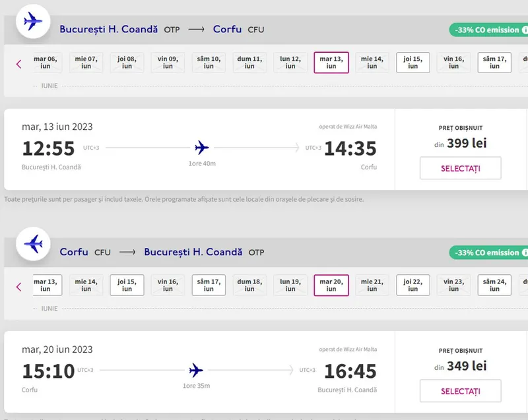Click plane icon on 15:10 flight duration line
Screen dimensions: 528x420
point(196,371)
